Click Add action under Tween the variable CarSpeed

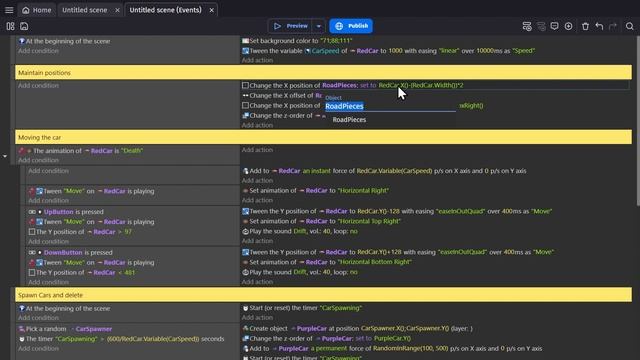[x=257, y=60]
